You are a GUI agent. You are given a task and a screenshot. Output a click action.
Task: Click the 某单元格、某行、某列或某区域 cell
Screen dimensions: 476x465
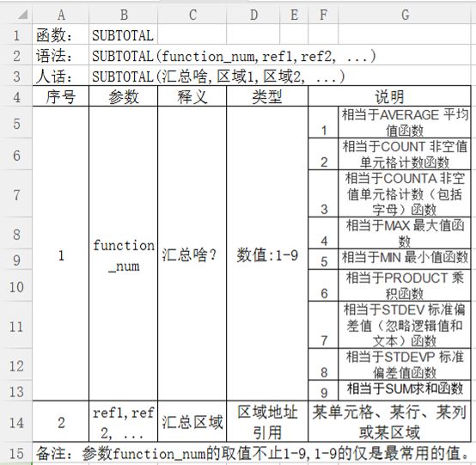pyautogui.click(x=389, y=421)
